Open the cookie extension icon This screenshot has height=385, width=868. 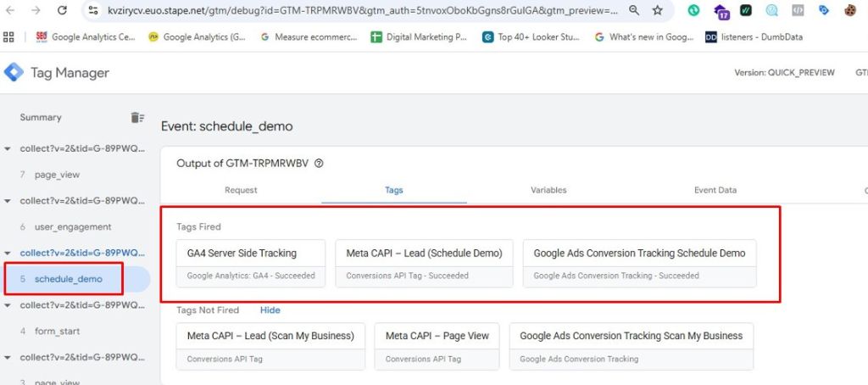(851, 11)
